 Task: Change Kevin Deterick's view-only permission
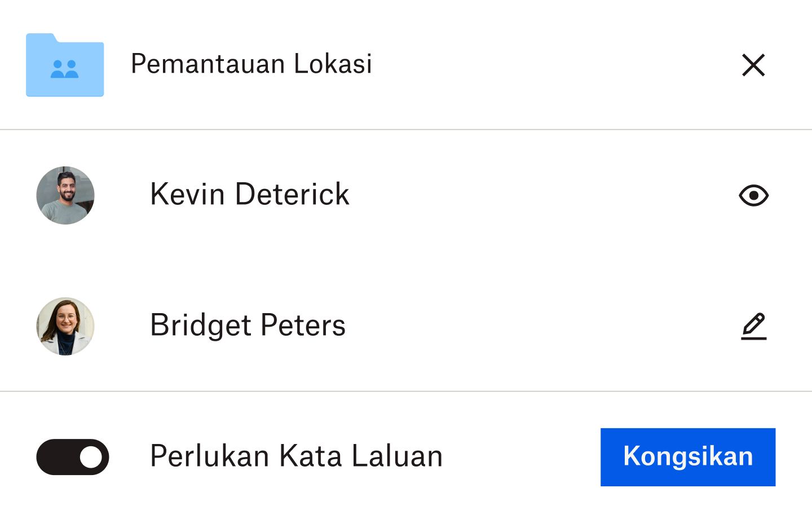(753, 195)
